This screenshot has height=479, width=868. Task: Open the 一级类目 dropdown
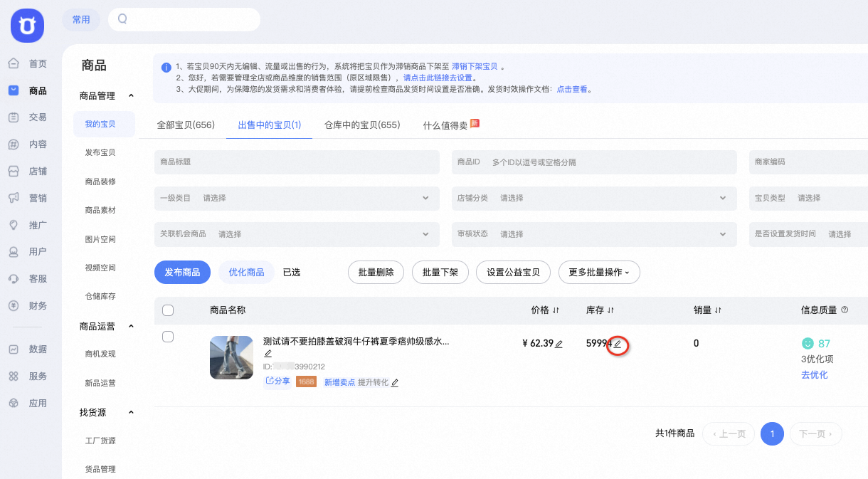coord(297,198)
